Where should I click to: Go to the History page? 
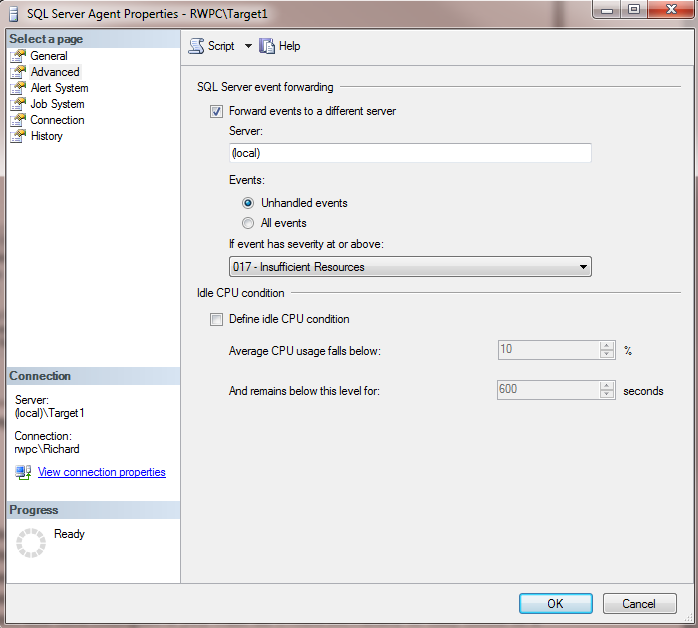click(47, 136)
